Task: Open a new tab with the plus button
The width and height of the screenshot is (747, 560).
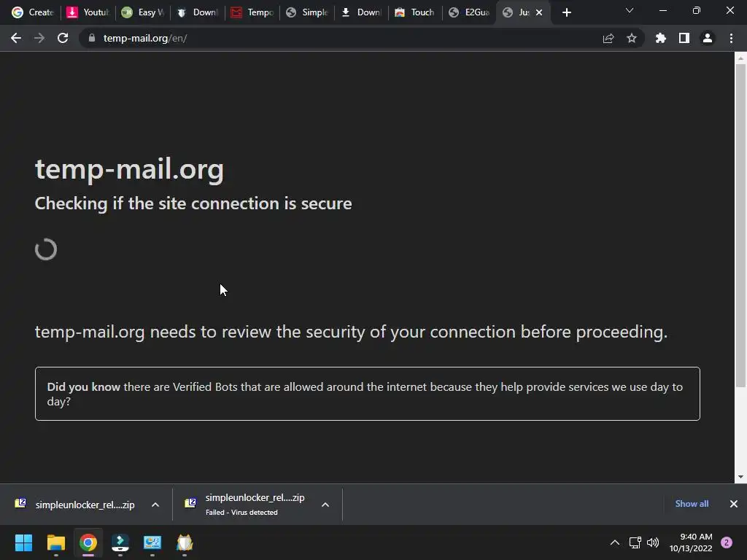Action: pos(566,12)
